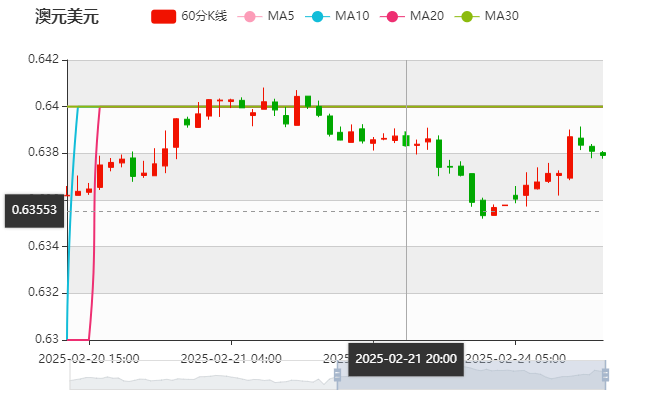Toggle the MA30 legend line
This screenshot has height=400, width=670.
(487, 16)
